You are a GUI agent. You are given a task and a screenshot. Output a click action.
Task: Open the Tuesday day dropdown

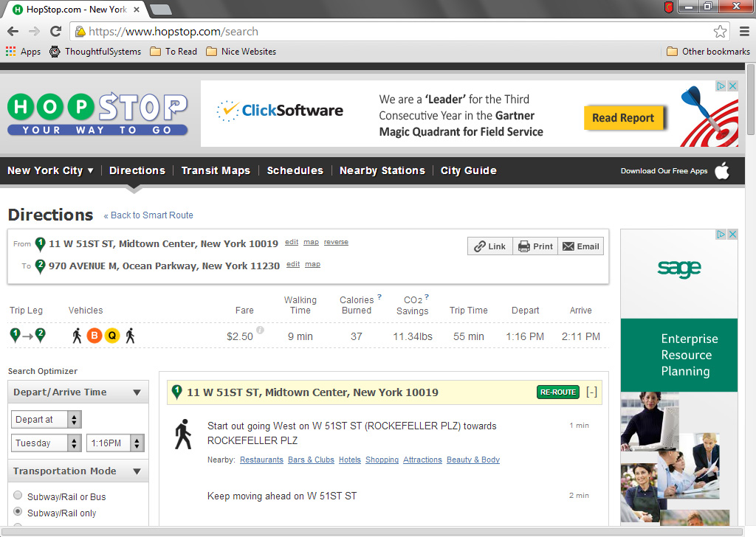pos(47,443)
